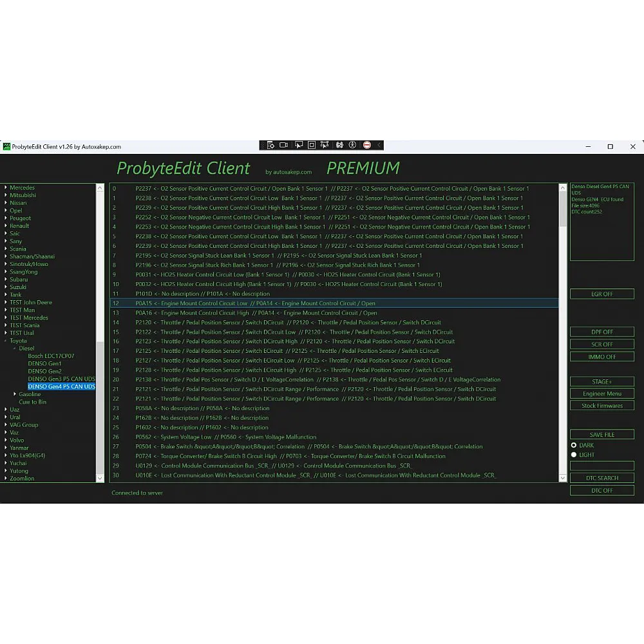Expand the Gasoline node under Toyota
Screen dimensions: 644x644
pos(15,394)
